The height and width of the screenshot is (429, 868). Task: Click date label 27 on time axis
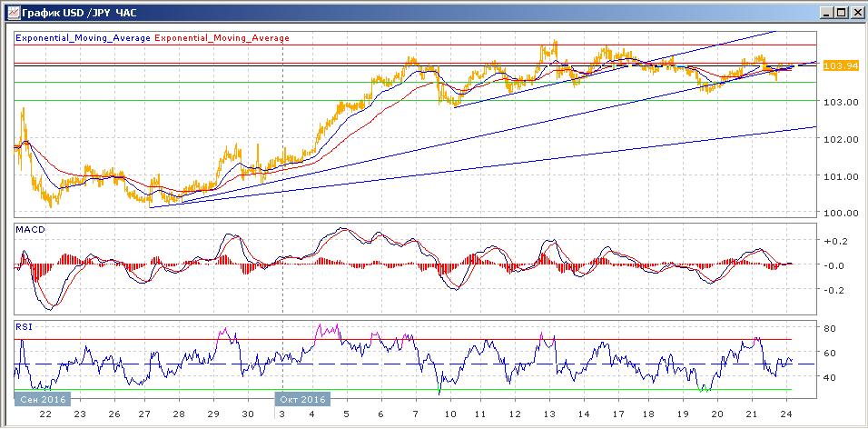tap(145, 414)
